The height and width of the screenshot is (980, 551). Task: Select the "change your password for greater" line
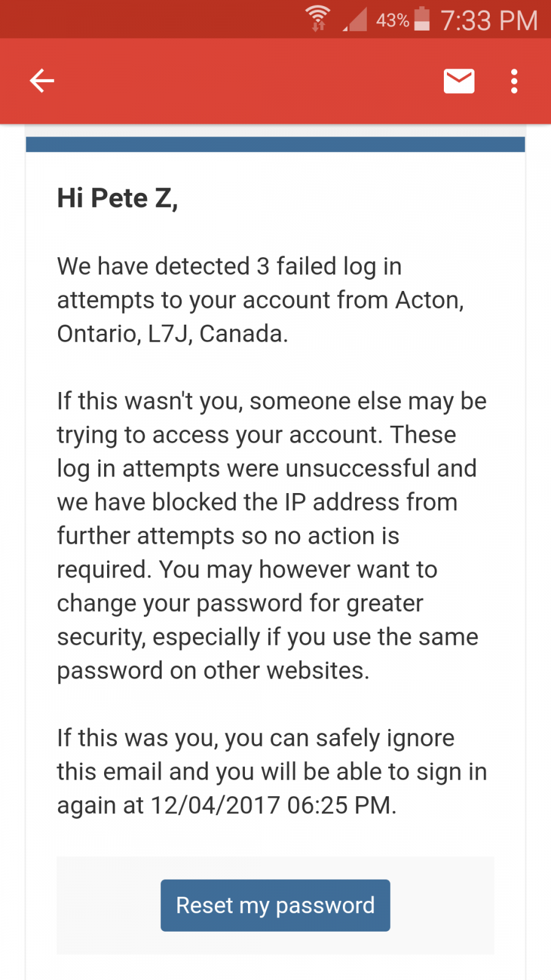240,603
